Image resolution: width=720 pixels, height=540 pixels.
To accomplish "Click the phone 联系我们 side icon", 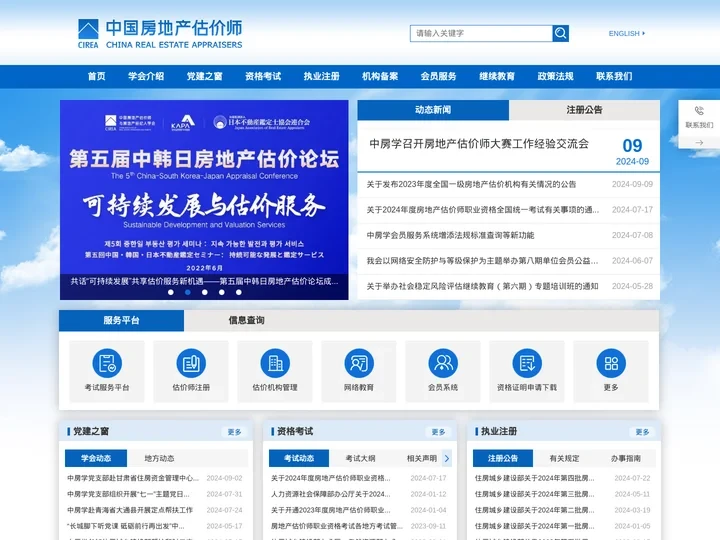I will click(x=699, y=111).
